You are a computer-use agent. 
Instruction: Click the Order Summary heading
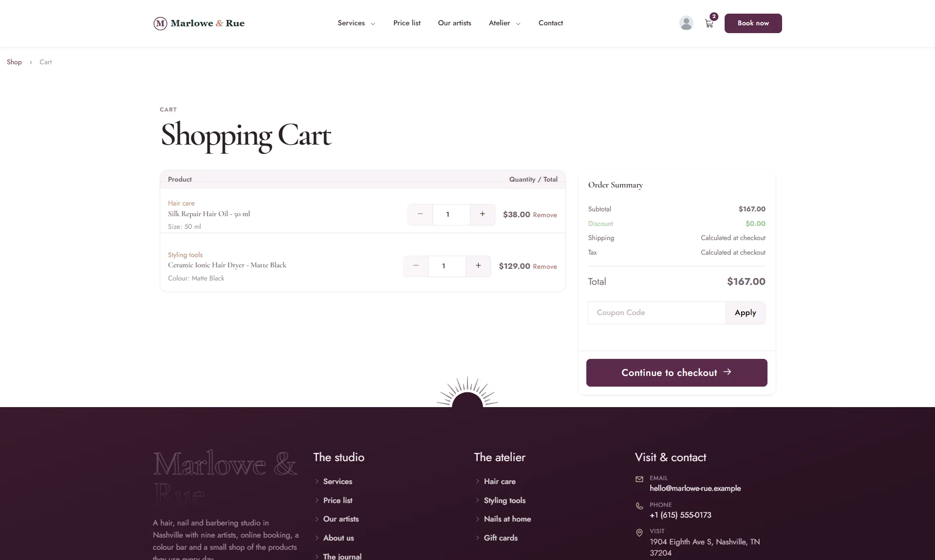pyautogui.click(x=615, y=185)
